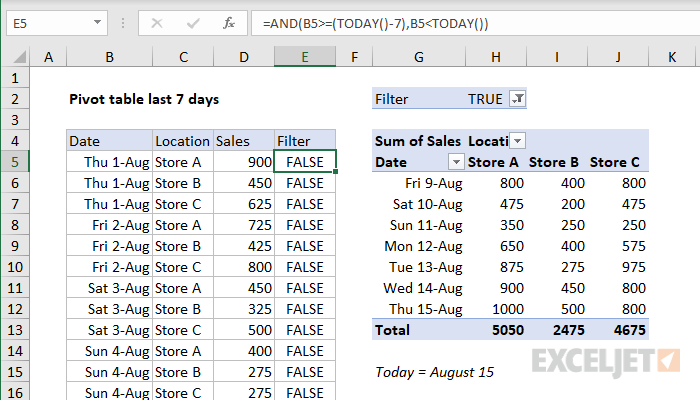Select row 5 header
Screen dimensions: 700x400
coord(17,162)
